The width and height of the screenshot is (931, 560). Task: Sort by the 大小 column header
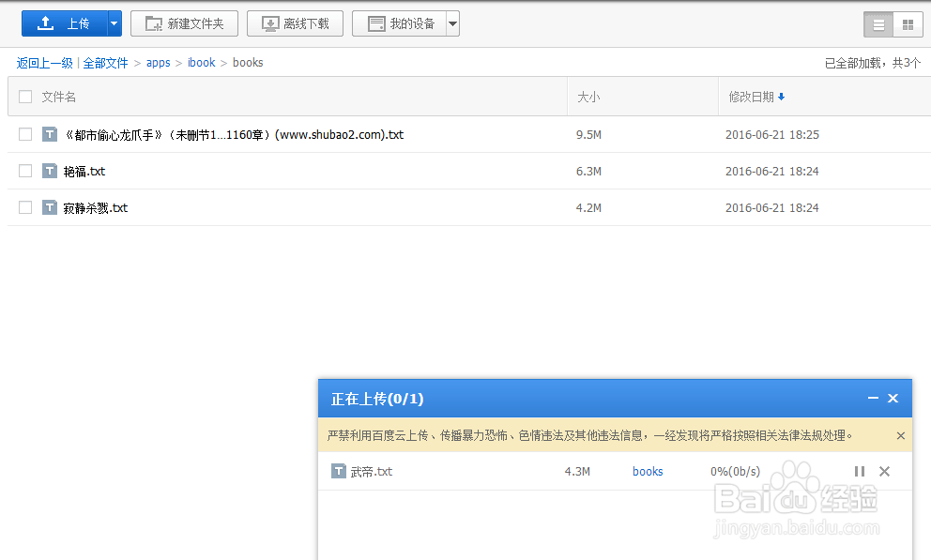click(x=588, y=98)
